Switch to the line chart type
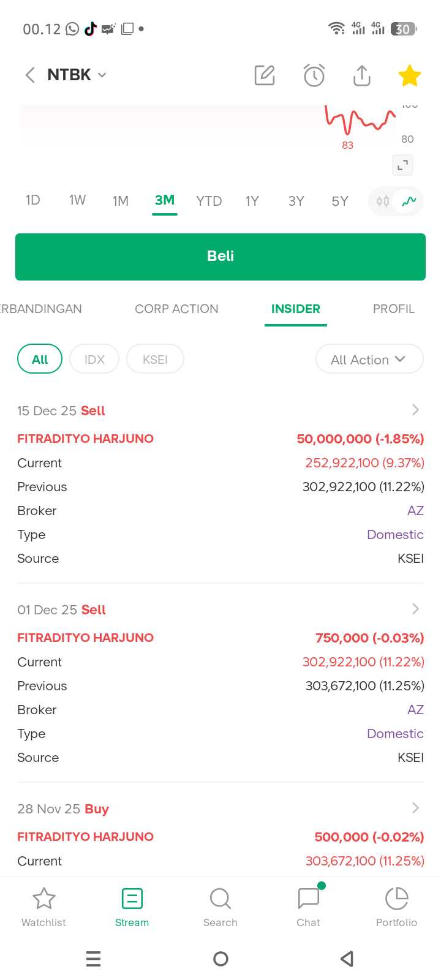441x980 pixels. coord(409,201)
